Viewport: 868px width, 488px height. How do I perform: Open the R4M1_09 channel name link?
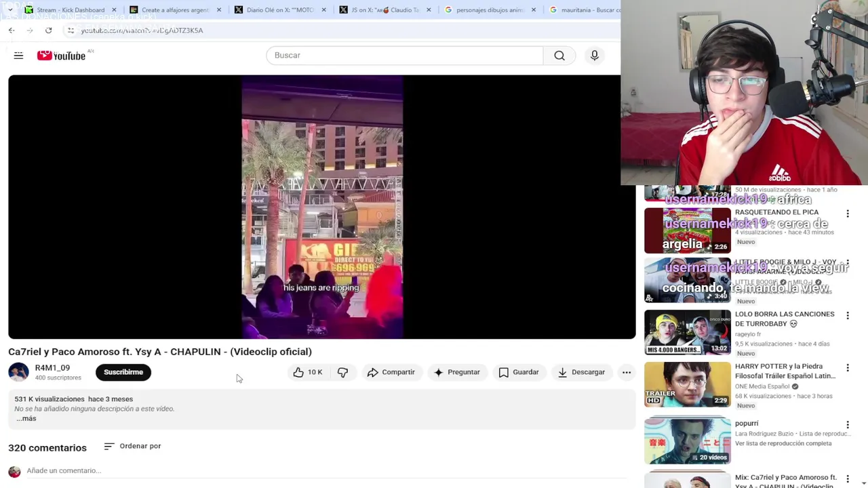click(x=52, y=368)
